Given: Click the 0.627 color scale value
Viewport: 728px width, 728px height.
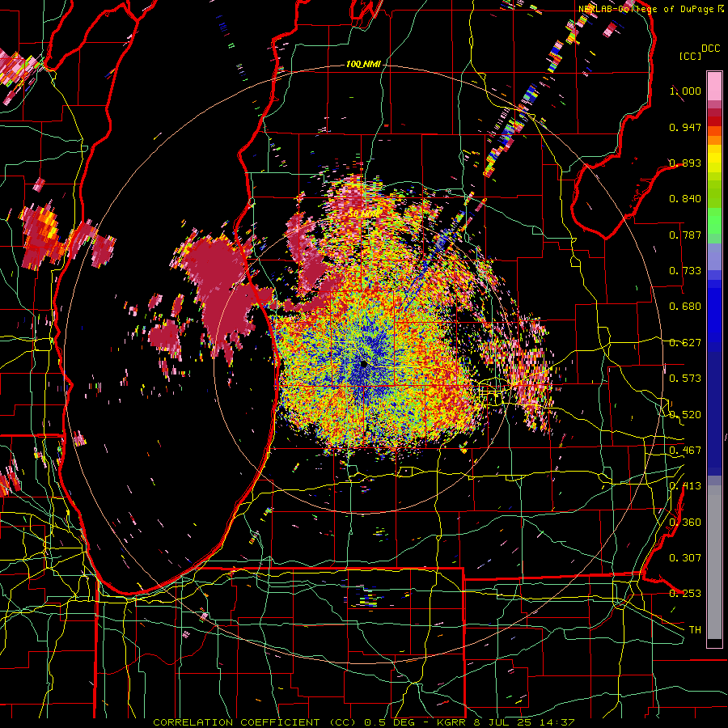Looking at the screenshot, I should click(x=685, y=342).
